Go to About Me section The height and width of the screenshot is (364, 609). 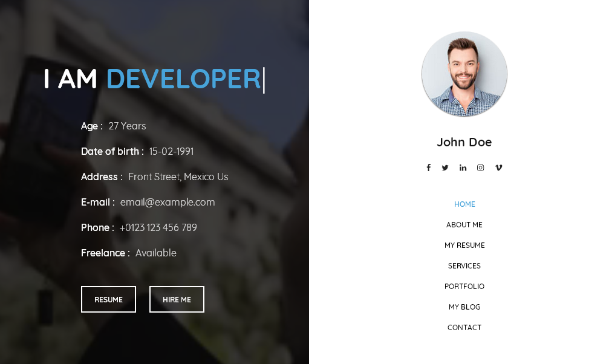pyautogui.click(x=464, y=225)
